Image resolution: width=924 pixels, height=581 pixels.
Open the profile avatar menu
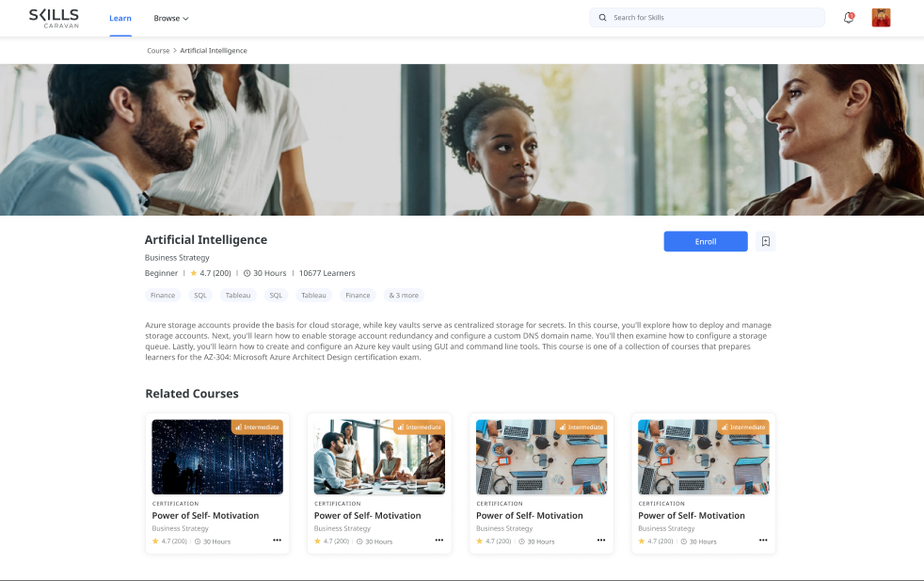click(881, 17)
